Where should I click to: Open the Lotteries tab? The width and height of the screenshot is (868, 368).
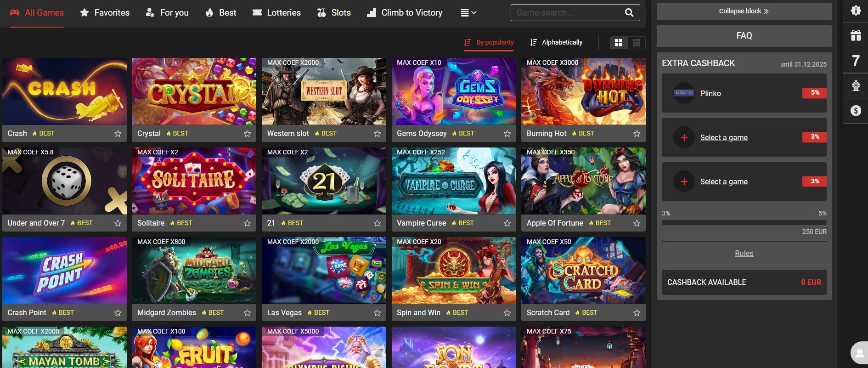tap(276, 13)
